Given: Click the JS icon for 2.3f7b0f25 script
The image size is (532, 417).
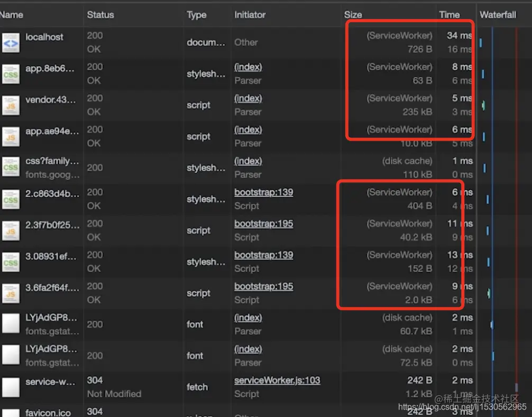Looking at the screenshot, I should [11, 231].
